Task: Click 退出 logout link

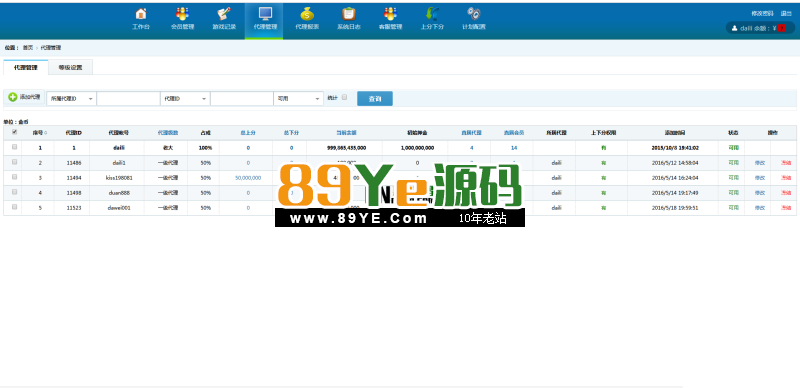Action: 786,13
